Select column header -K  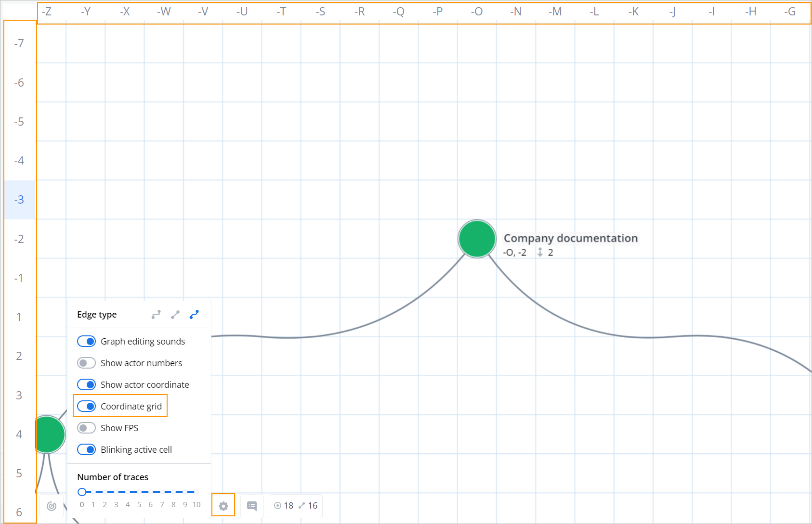(633, 12)
